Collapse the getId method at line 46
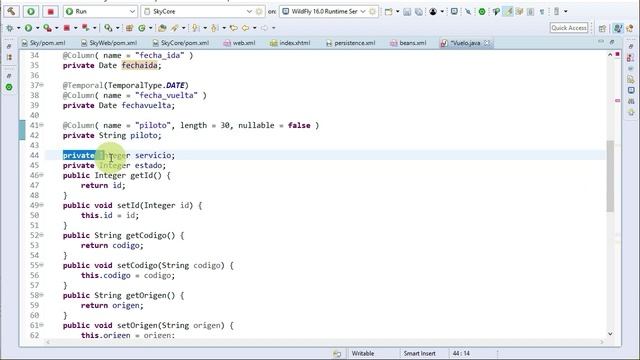Screen dimensions: 640x360 42,175
